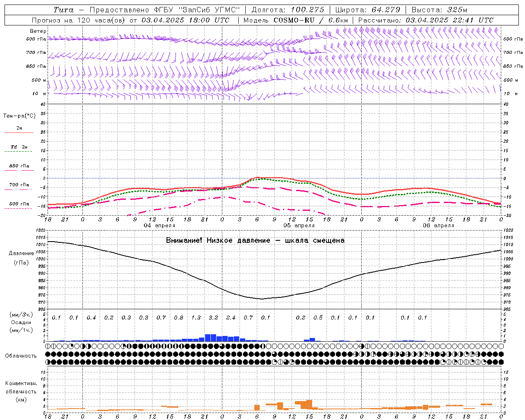
Task: Click the Долгота: 100.275 longitude value
Action: 288,10
